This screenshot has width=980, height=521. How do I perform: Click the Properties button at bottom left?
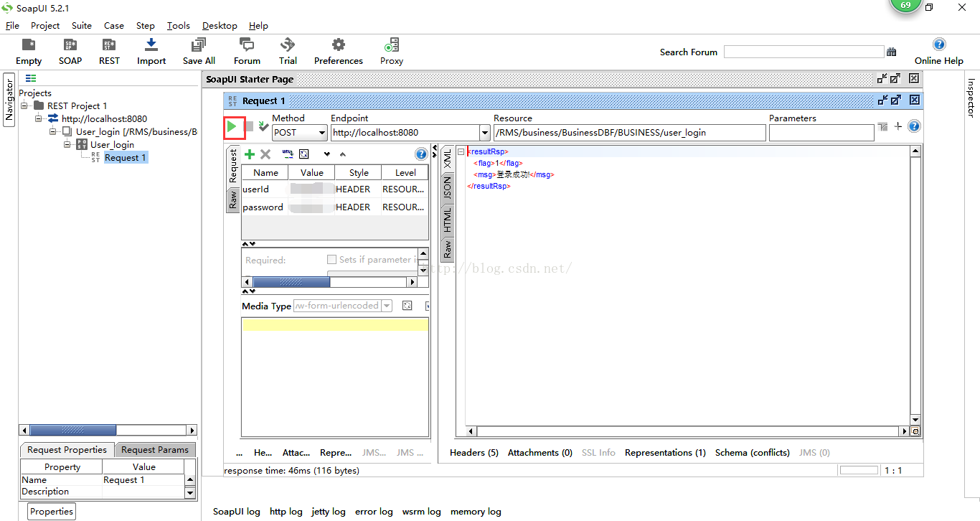pos(52,512)
